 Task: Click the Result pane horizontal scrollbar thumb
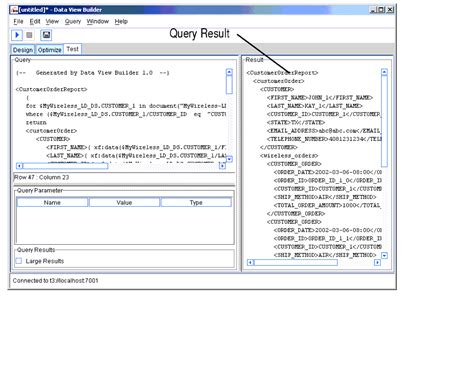pyautogui.click(x=296, y=263)
